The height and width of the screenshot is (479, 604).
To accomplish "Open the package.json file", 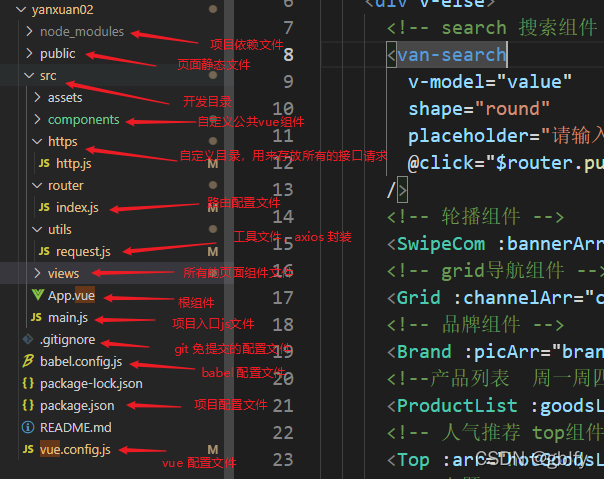I will tap(77, 405).
